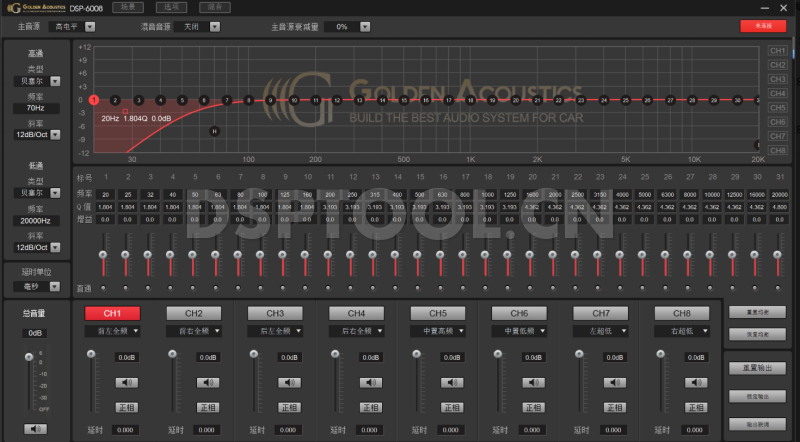Click the 重置输出 reset output button
This screenshot has height=442, width=800.
(757, 368)
